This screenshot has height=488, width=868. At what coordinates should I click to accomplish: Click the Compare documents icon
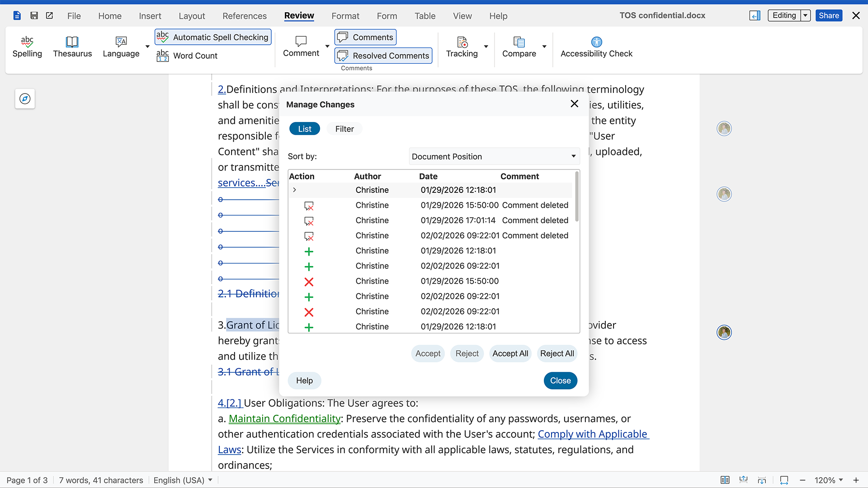(x=519, y=42)
